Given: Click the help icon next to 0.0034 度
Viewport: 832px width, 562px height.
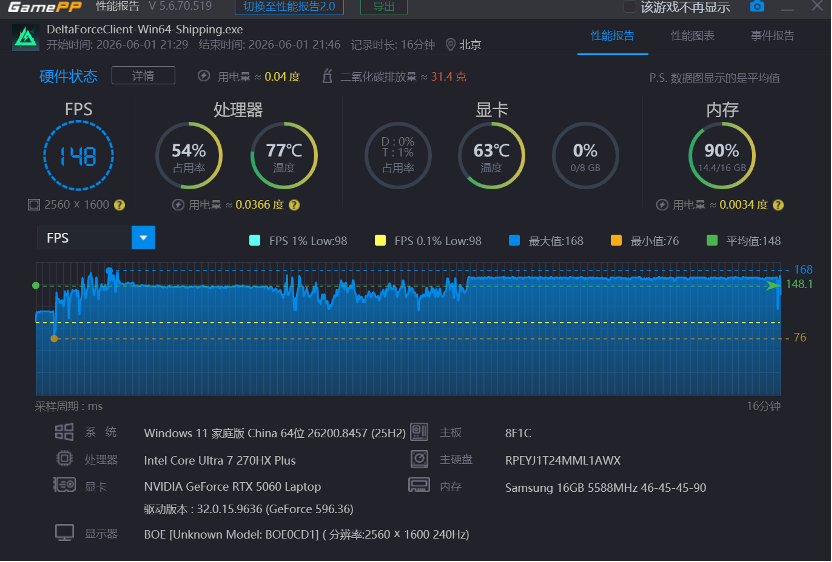Looking at the screenshot, I should (x=778, y=205).
